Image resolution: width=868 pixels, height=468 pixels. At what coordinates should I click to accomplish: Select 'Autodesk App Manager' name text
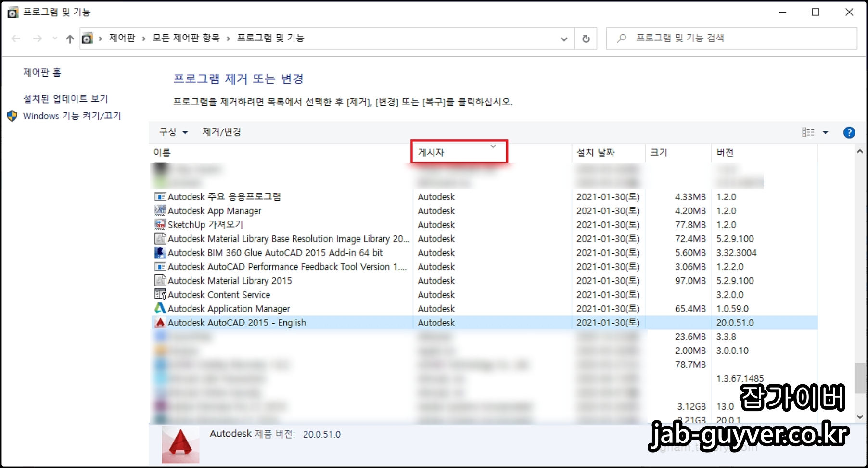click(x=215, y=211)
